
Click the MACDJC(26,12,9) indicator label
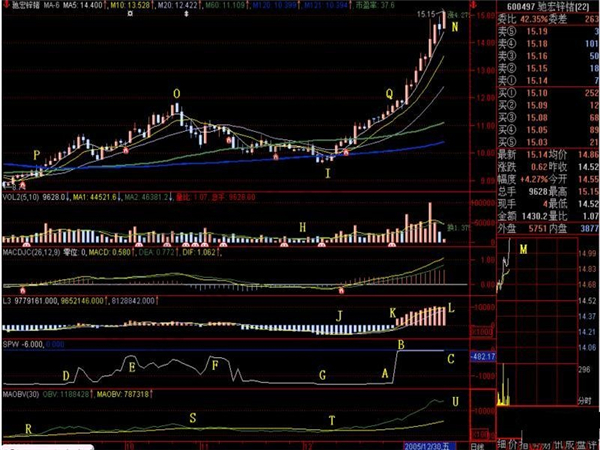pos(30,253)
